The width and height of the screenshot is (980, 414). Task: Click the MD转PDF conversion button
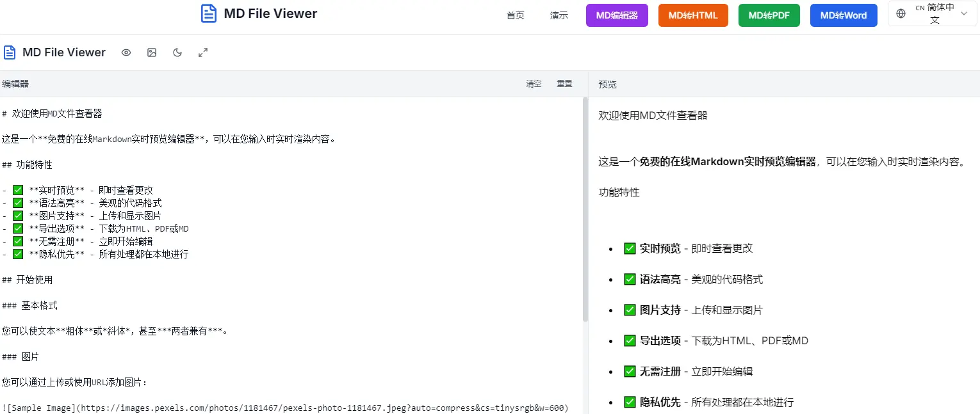click(x=769, y=15)
